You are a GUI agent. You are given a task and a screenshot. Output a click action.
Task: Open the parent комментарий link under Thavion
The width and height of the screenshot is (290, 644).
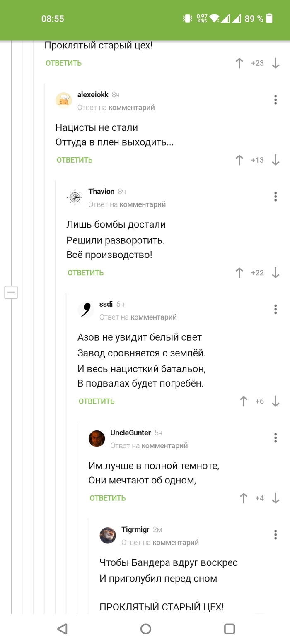point(142,204)
